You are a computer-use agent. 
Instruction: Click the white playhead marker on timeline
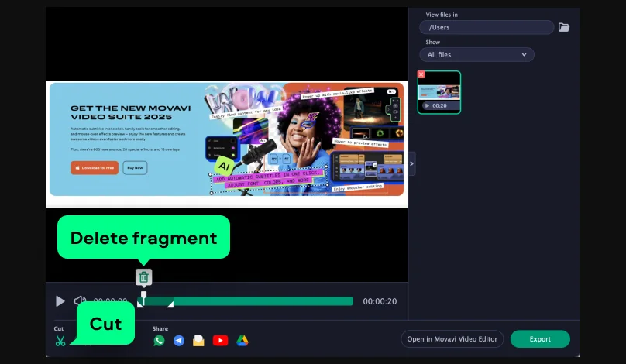coord(144,297)
